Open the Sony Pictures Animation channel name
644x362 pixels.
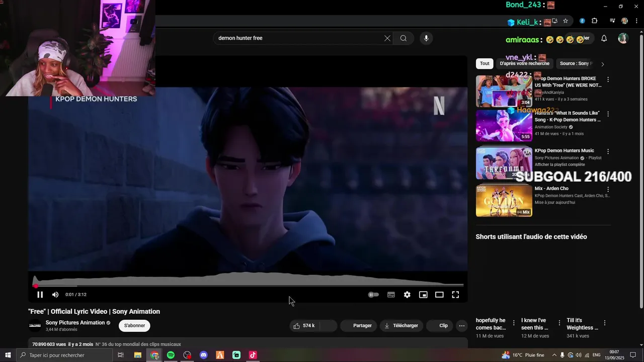pyautogui.click(x=75, y=323)
